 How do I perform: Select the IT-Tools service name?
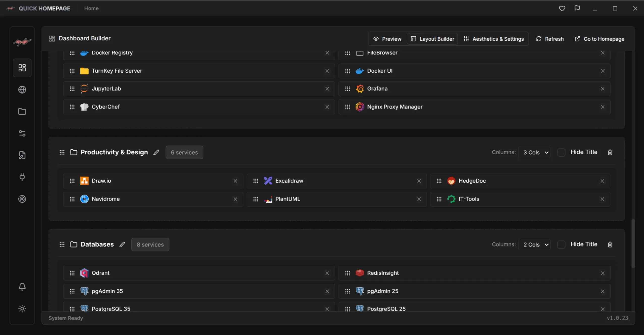click(469, 199)
